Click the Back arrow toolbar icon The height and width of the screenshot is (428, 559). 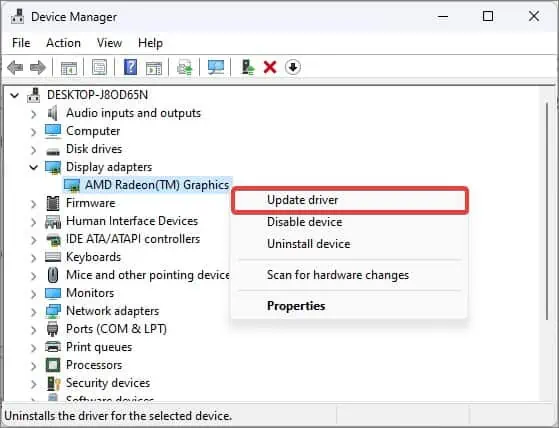click(x=15, y=67)
